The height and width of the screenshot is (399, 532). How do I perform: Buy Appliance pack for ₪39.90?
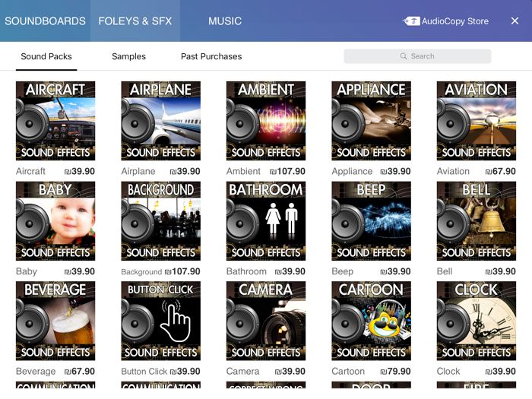(395, 171)
